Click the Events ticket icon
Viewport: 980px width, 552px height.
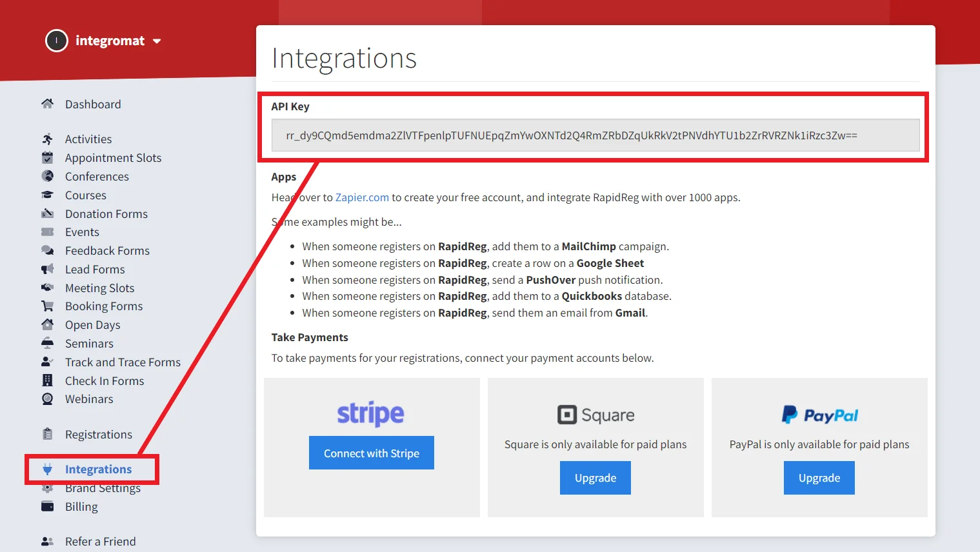tap(47, 232)
